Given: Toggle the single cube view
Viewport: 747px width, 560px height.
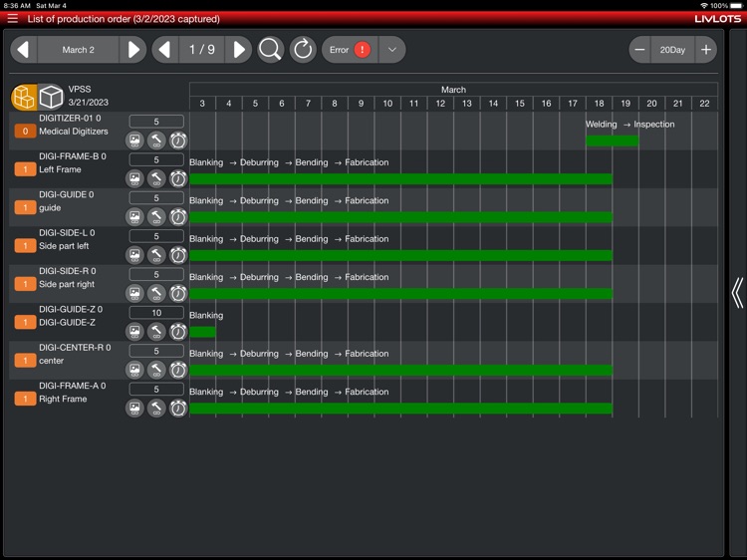Looking at the screenshot, I should (51, 97).
